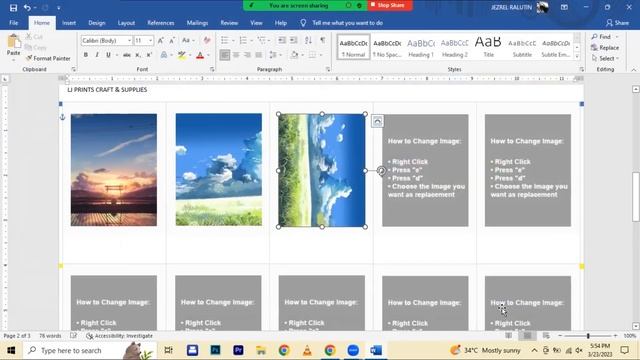The image size is (640, 360).
Task: Open the File menu
Action: (x=13, y=23)
